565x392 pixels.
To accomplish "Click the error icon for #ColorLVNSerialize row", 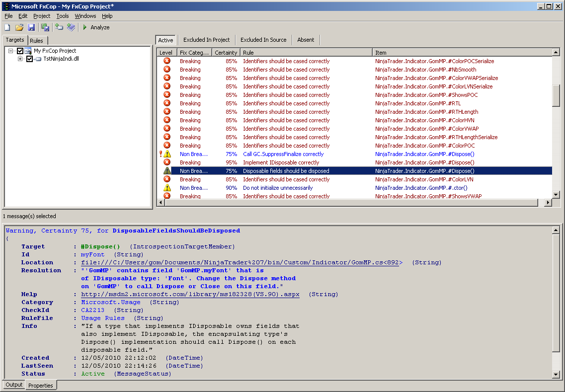I will (x=167, y=86).
